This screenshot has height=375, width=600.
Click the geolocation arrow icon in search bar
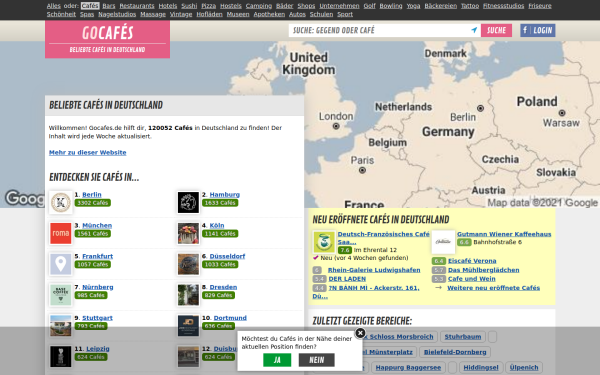tap(474, 30)
